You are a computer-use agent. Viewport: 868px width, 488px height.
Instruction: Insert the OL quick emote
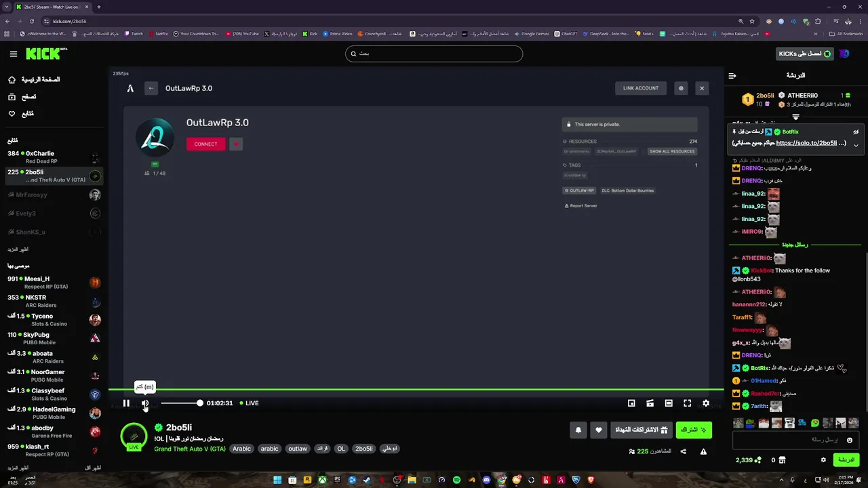[x=802, y=423]
